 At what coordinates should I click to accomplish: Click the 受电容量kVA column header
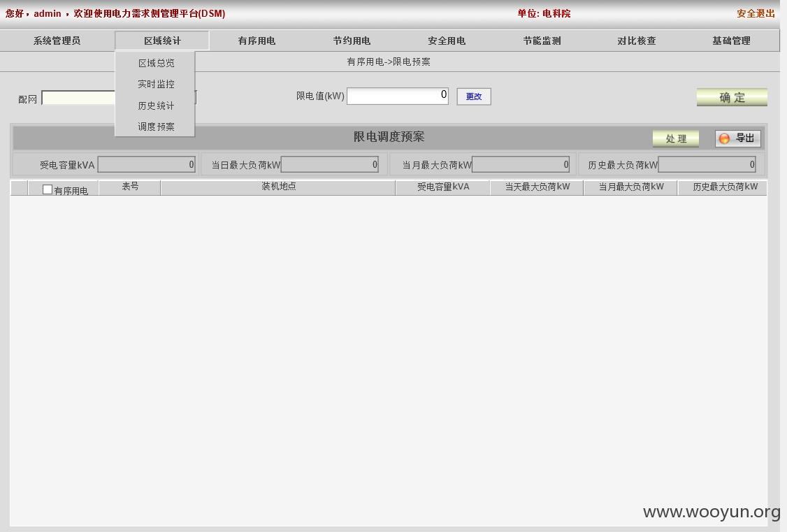point(443,187)
